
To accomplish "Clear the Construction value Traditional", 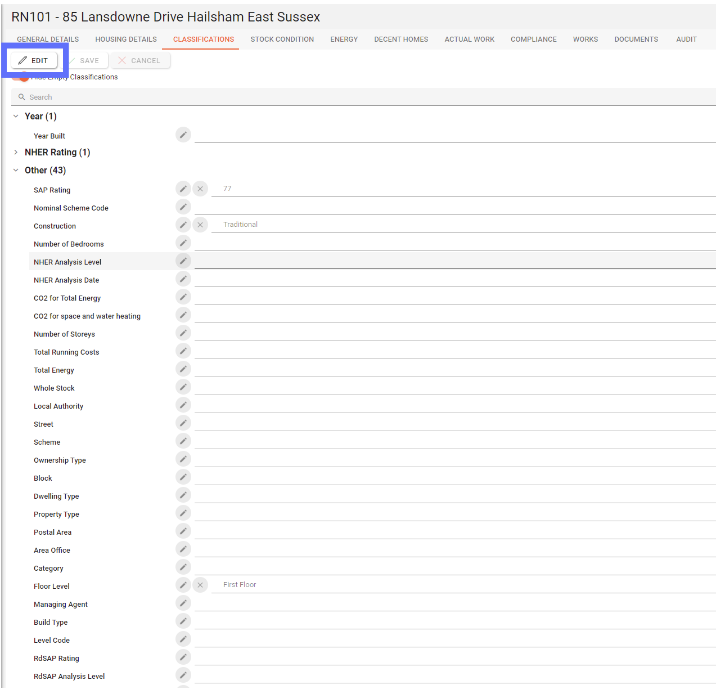I will 200,225.
